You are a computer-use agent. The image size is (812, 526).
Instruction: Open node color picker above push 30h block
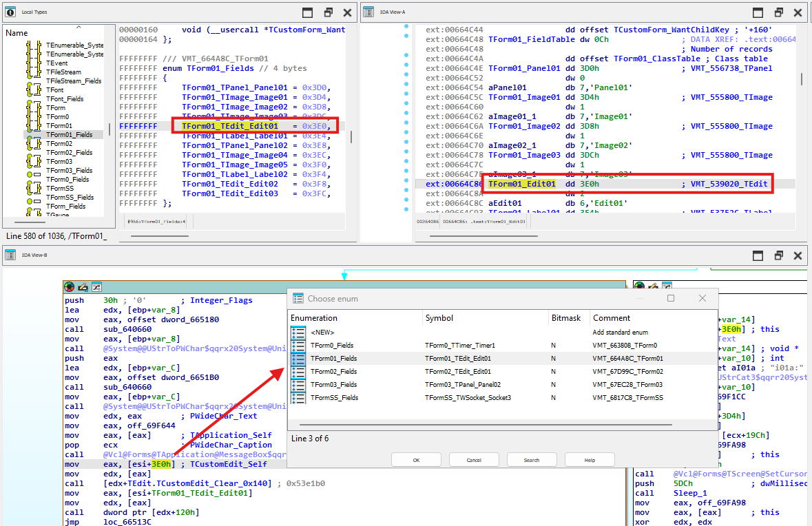click(x=70, y=286)
